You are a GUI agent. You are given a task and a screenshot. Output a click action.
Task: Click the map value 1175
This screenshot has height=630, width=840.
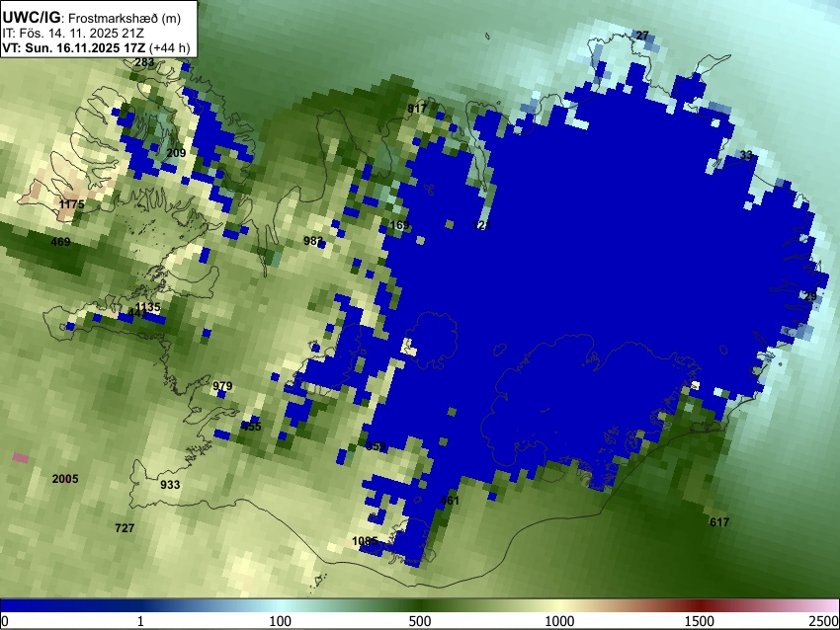pos(72,204)
